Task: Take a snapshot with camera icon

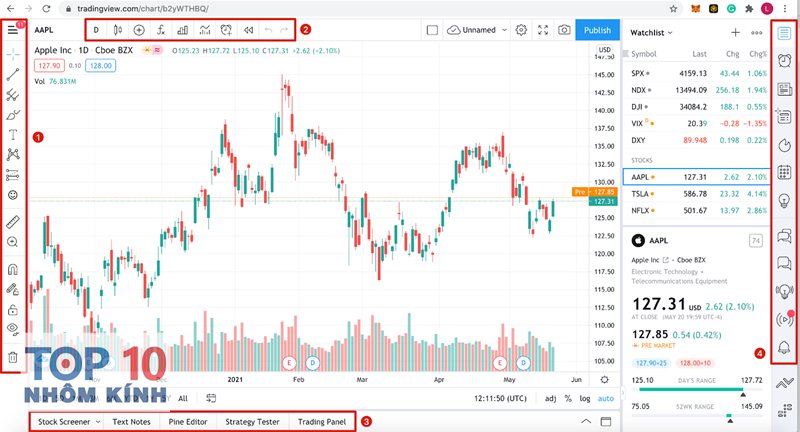Action: (564, 30)
